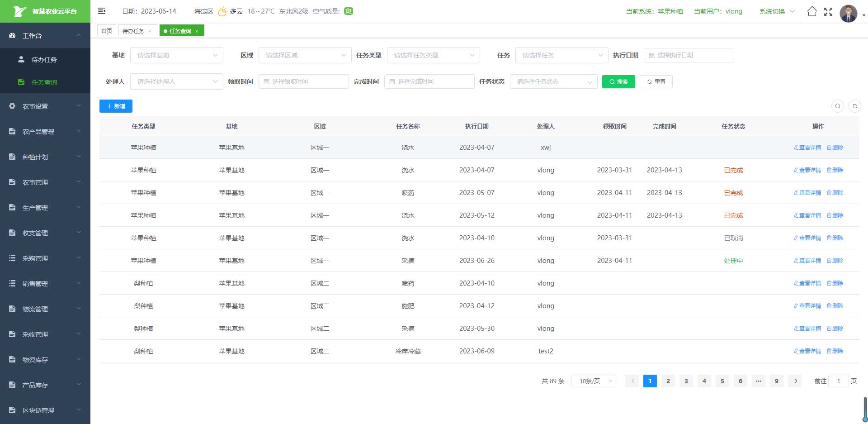868x424 pixels.
Task: Click the 冷库冷藏 task name cell
Action: pyautogui.click(x=408, y=351)
